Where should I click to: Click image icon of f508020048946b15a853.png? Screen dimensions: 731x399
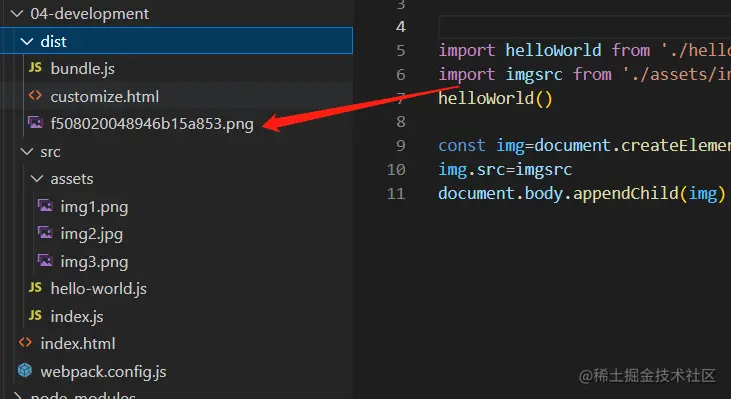click(x=35, y=123)
